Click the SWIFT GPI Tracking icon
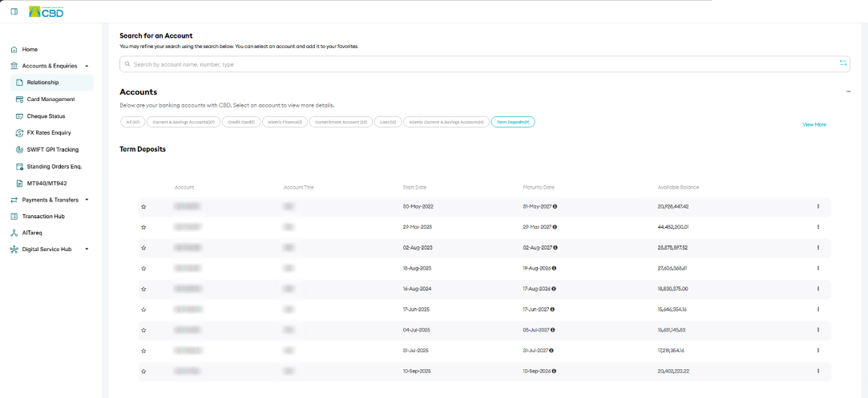 [19, 150]
